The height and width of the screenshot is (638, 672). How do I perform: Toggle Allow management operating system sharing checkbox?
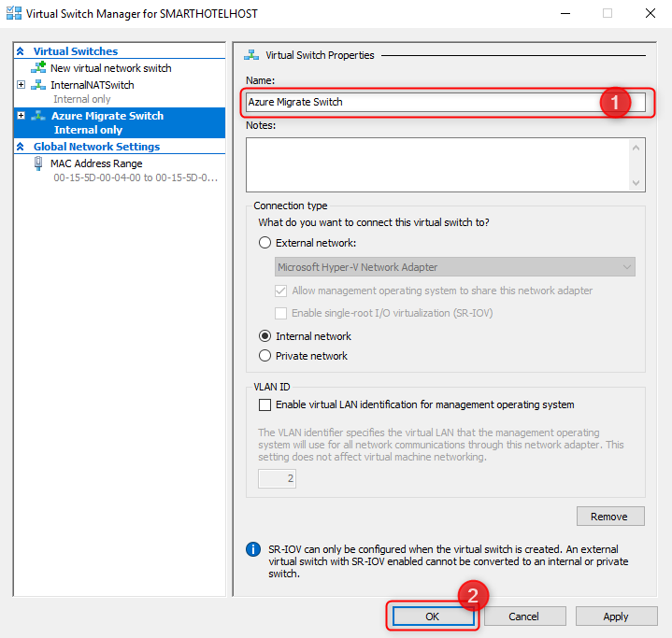click(280, 291)
